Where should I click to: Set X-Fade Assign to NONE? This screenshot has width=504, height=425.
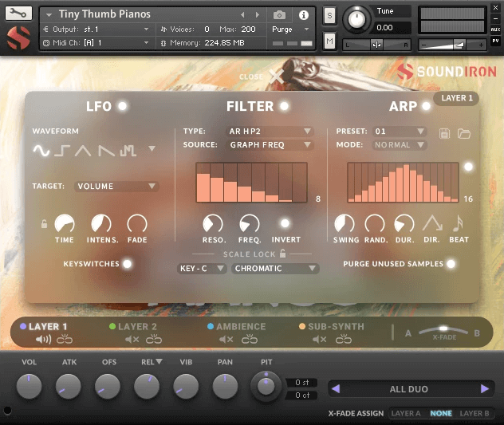(x=441, y=413)
